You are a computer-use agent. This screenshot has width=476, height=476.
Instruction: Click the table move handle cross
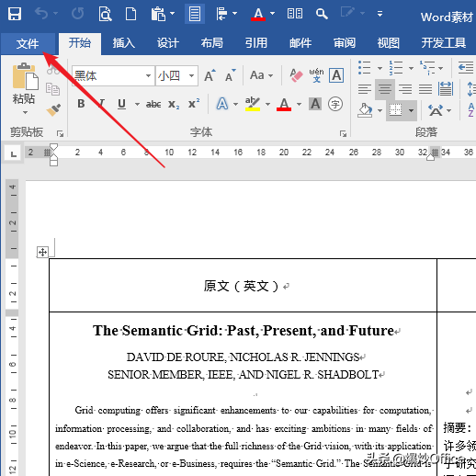coord(42,253)
